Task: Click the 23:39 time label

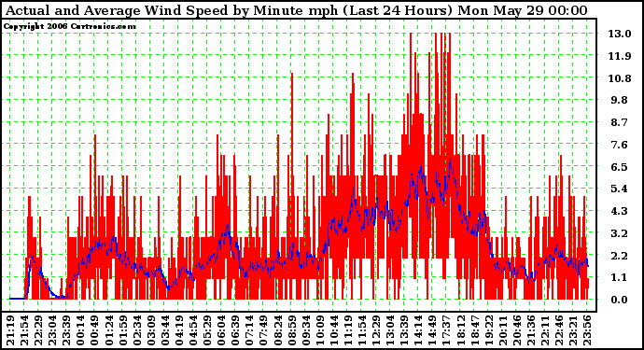Action: pos(66,330)
